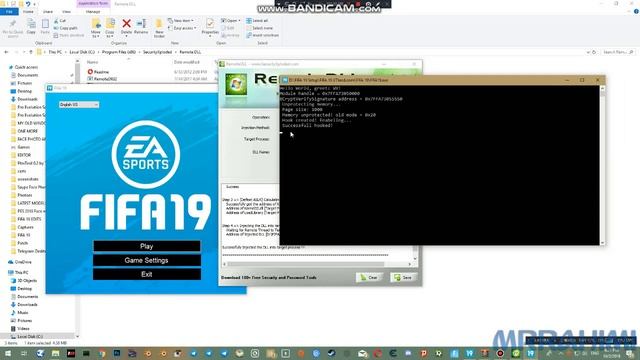Click the Save button in RemoteDLL window
The image size is (640, 360).
click(403, 278)
